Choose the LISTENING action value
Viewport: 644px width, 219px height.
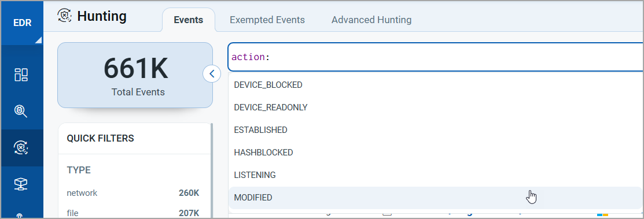435,175
